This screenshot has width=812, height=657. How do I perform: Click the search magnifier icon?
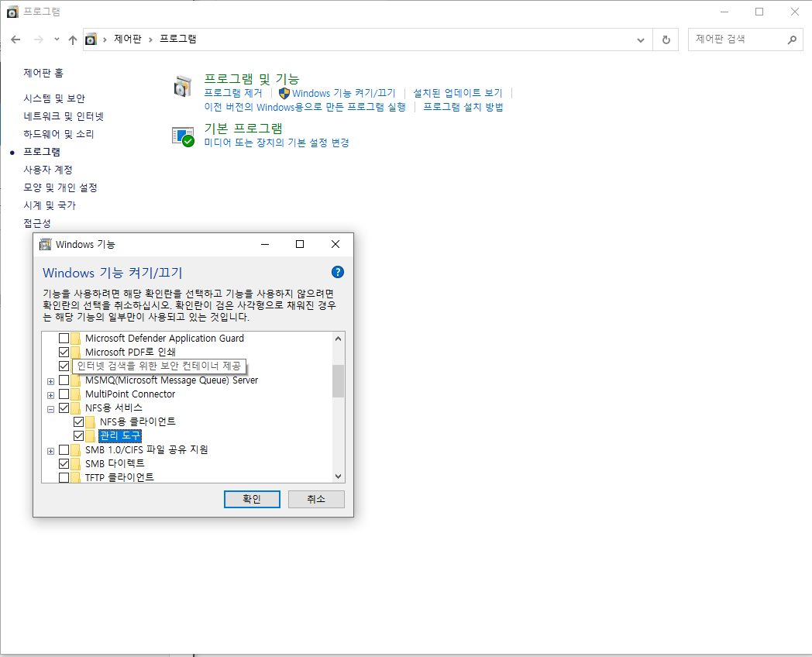792,40
